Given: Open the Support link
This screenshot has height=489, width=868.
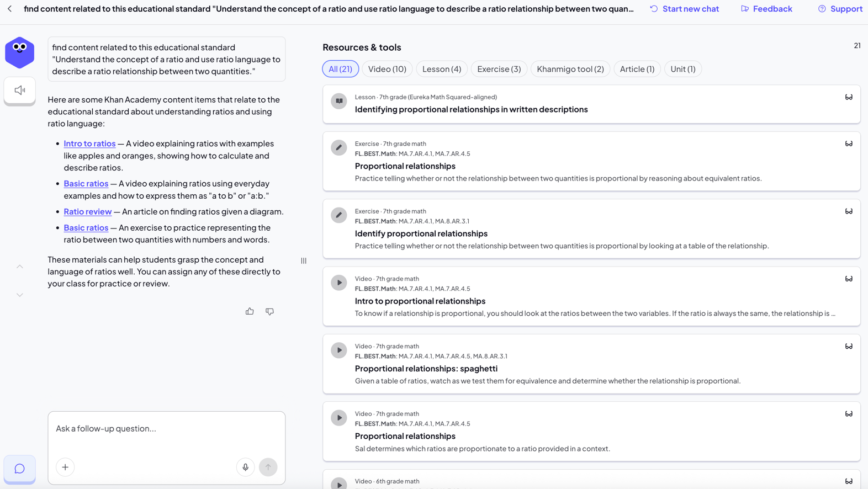Looking at the screenshot, I should tap(840, 9).
